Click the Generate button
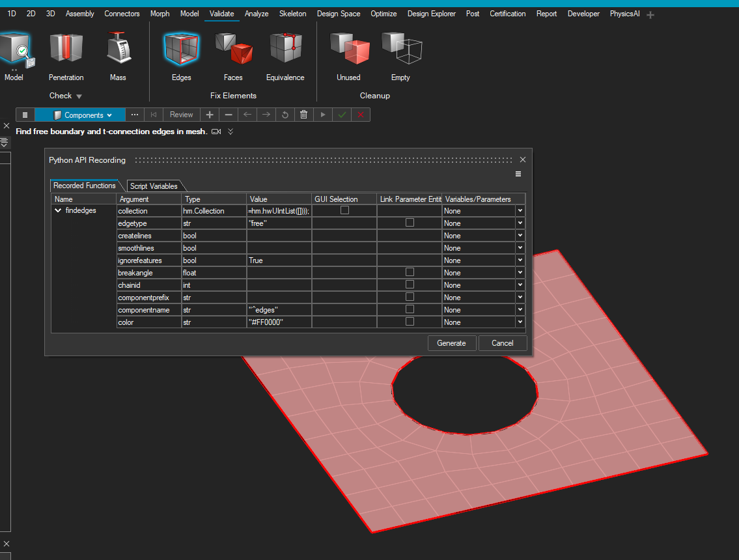The image size is (739, 560). click(451, 343)
